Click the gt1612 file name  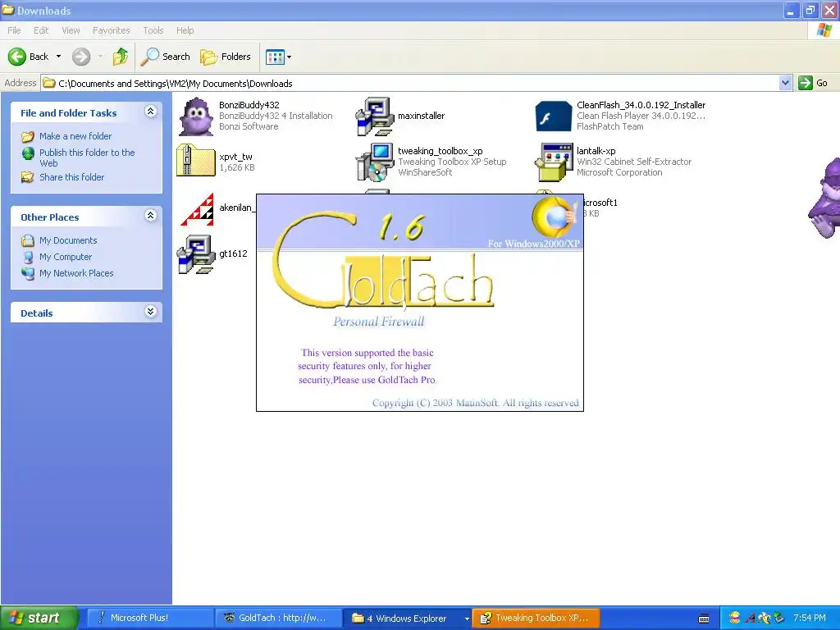[x=233, y=253]
